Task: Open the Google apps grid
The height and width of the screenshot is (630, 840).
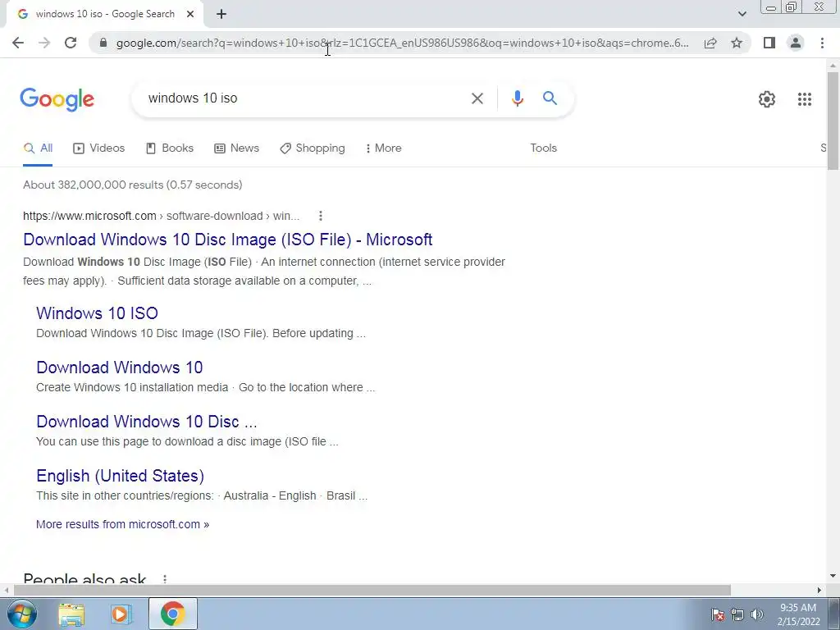Action: 804,99
